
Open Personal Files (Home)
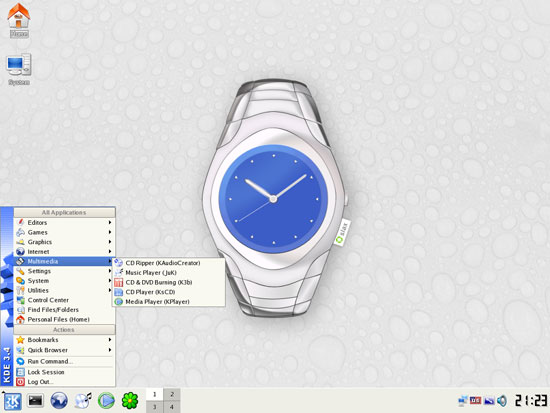pos(65,319)
